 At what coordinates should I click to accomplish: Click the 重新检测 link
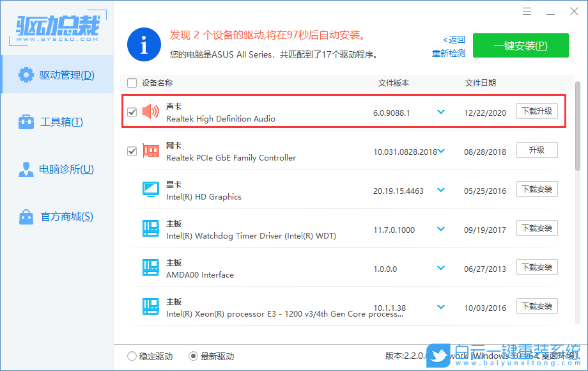447,52
